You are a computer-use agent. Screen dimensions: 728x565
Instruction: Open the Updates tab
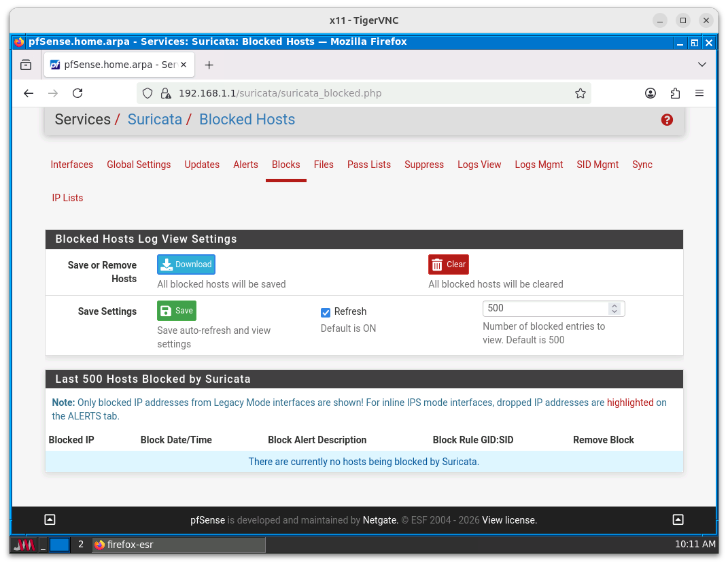coord(202,165)
